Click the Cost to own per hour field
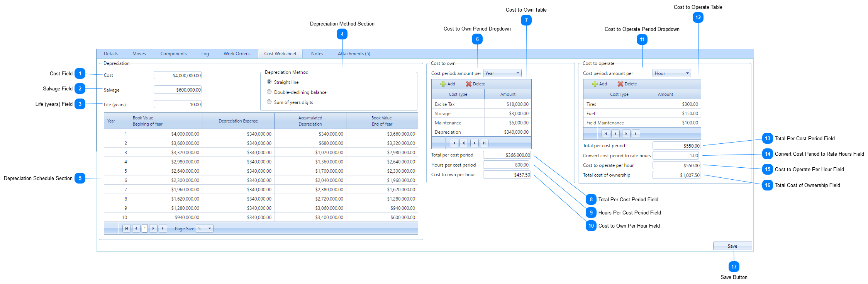The image size is (868, 284). 507,175
